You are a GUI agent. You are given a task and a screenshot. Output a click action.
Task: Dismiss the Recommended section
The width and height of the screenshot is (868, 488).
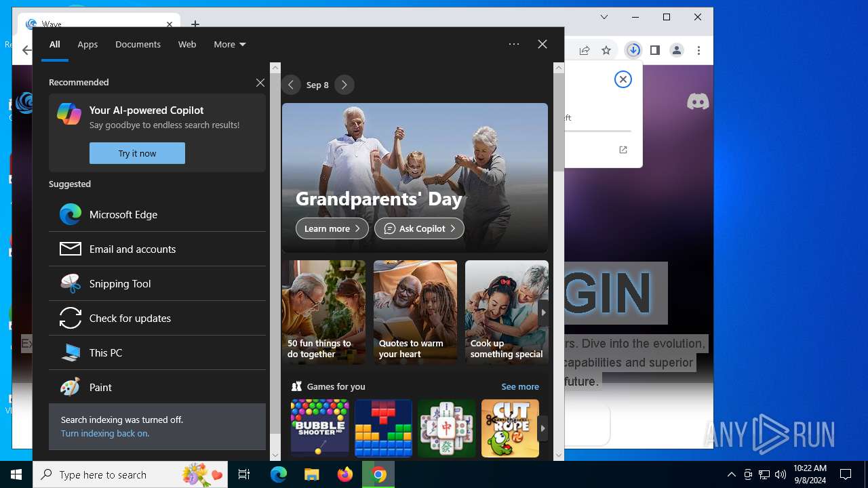point(260,83)
